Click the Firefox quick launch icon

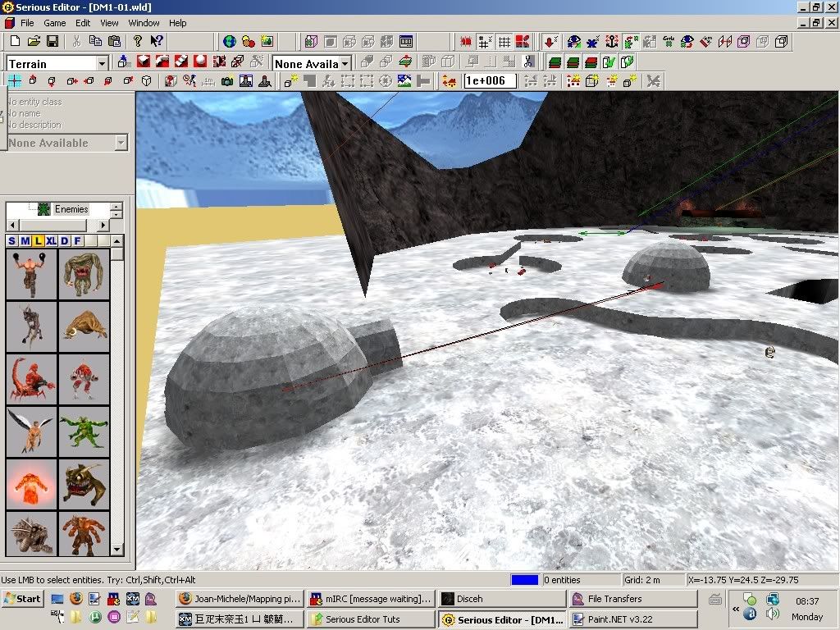(x=76, y=598)
